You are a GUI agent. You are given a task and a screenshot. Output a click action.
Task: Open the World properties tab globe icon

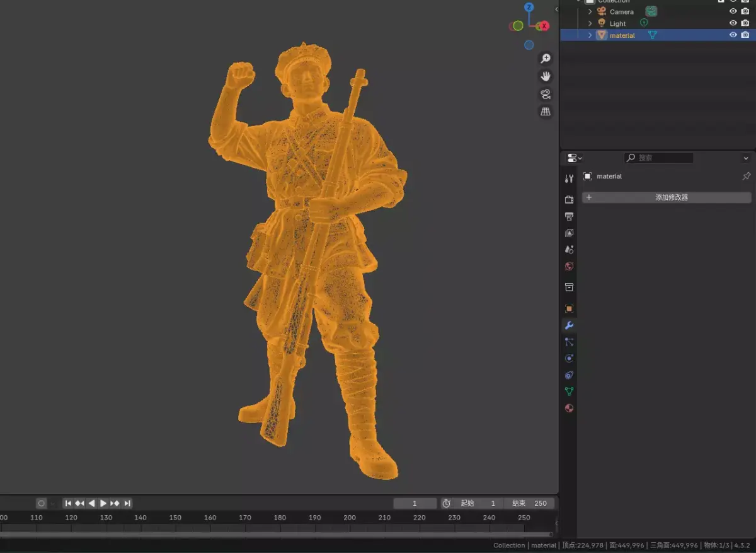pyautogui.click(x=569, y=266)
